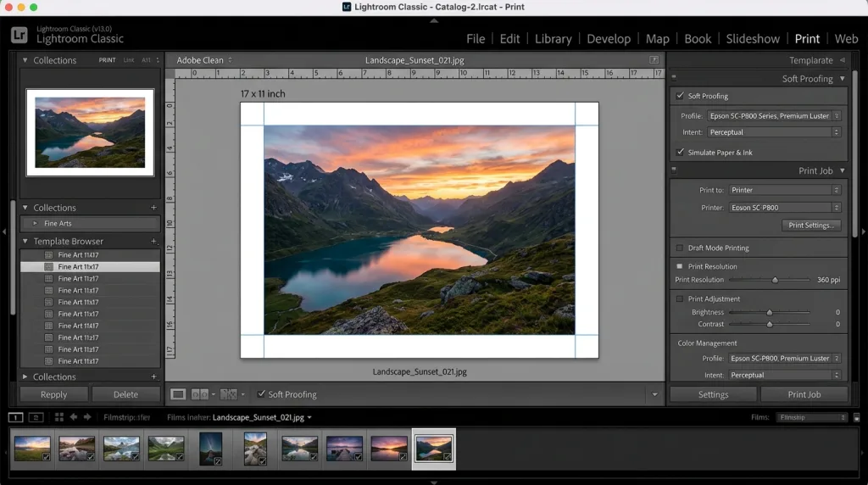Viewport: 868px width, 485px height.
Task: Click the Settings button
Action: coord(713,394)
